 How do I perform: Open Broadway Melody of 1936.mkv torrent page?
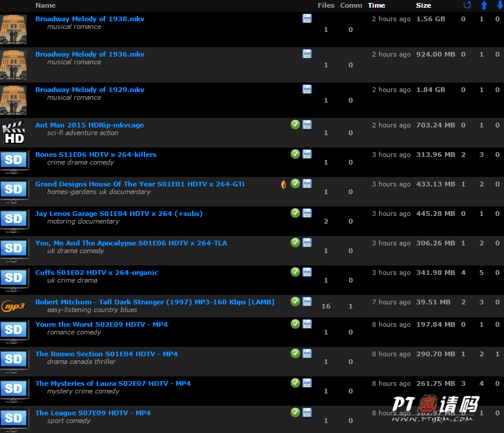pos(90,54)
